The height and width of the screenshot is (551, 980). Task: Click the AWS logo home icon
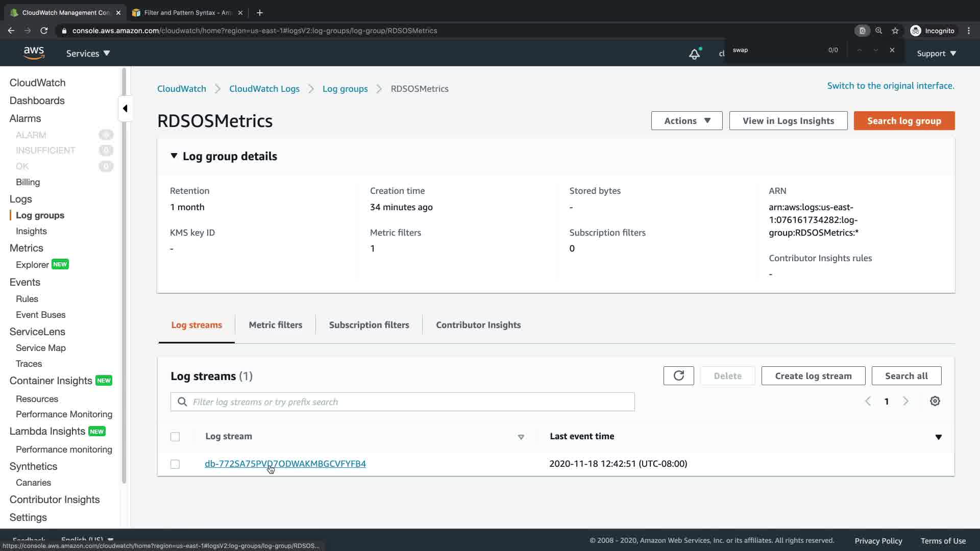point(34,53)
